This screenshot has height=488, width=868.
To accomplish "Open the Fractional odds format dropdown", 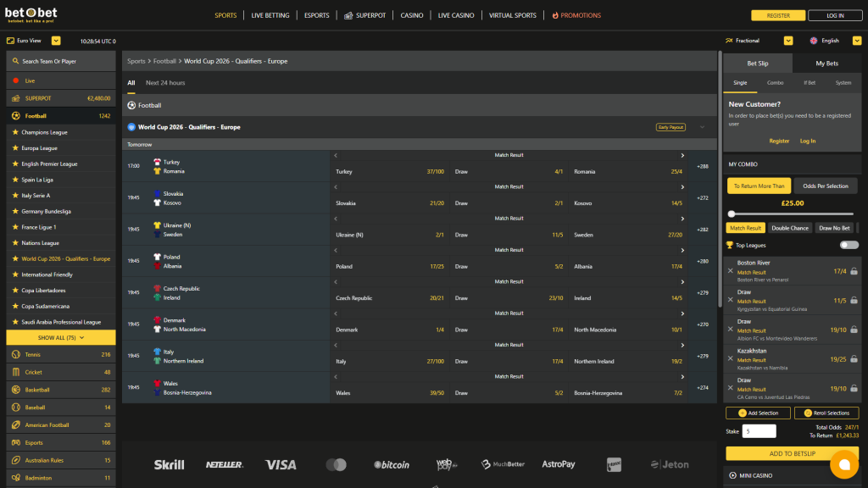I will (x=788, y=41).
